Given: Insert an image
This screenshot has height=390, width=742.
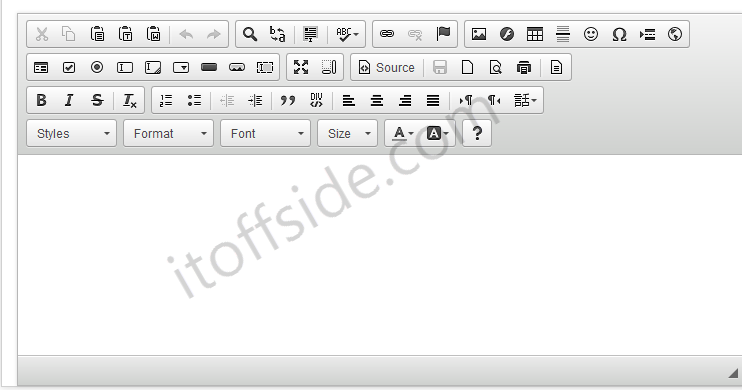Looking at the screenshot, I should click(x=479, y=34).
